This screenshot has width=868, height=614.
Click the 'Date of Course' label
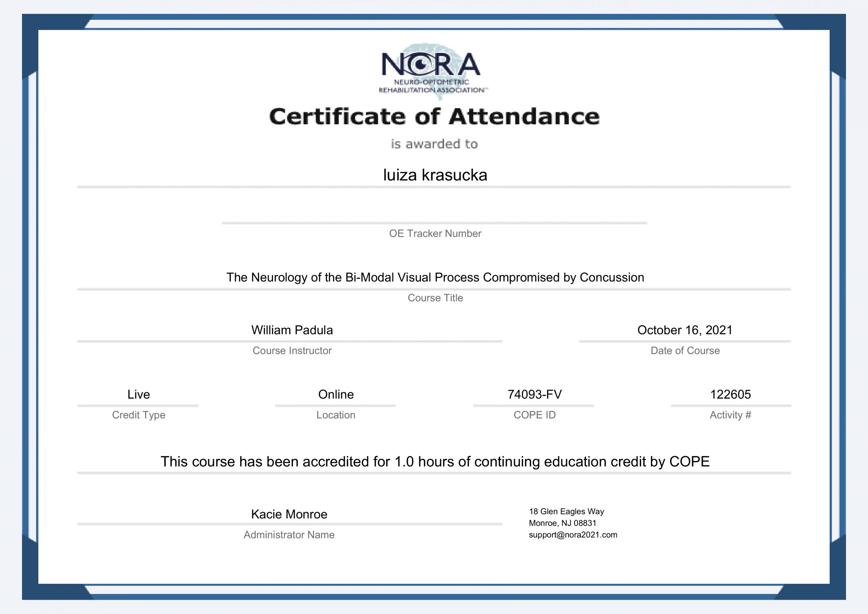pyautogui.click(x=685, y=350)
